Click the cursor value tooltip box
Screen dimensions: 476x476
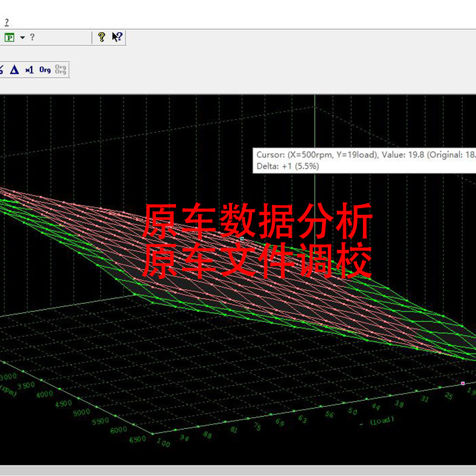(x=364, y=161)
